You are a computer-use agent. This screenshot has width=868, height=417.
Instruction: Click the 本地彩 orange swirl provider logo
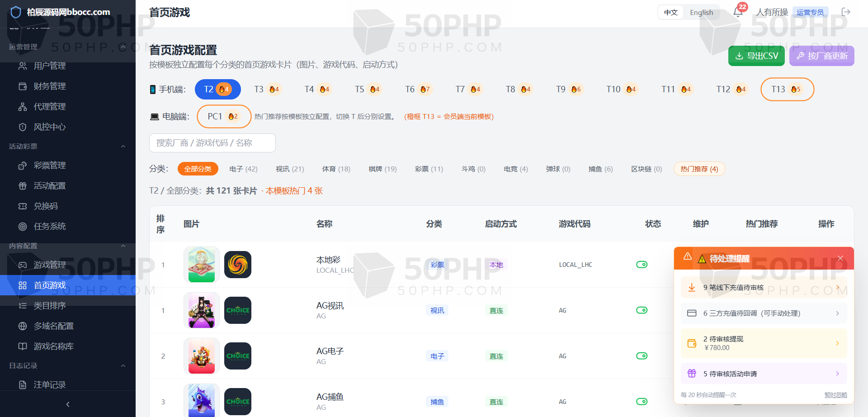[x=238, y=265]
